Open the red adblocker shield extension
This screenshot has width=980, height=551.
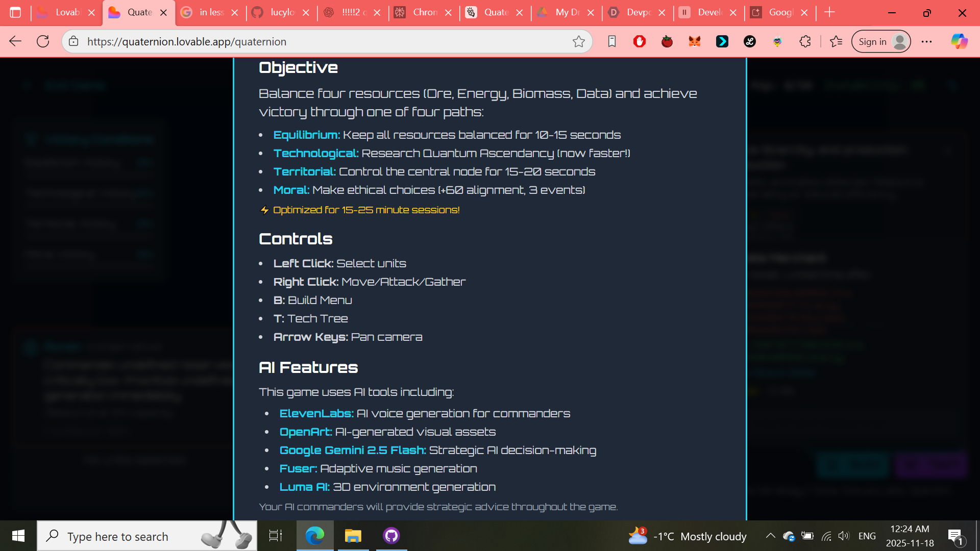click(x=639, y=41)
